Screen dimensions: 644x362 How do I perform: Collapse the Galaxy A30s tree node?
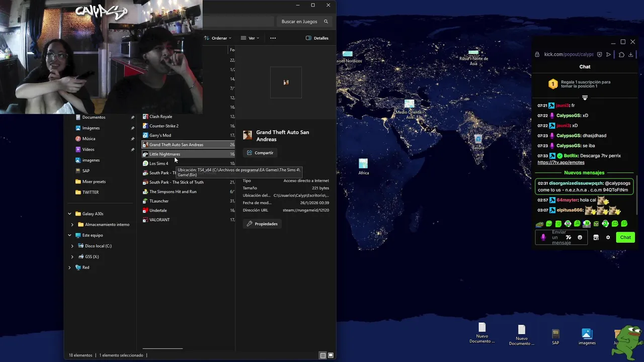tap(69, 214)
